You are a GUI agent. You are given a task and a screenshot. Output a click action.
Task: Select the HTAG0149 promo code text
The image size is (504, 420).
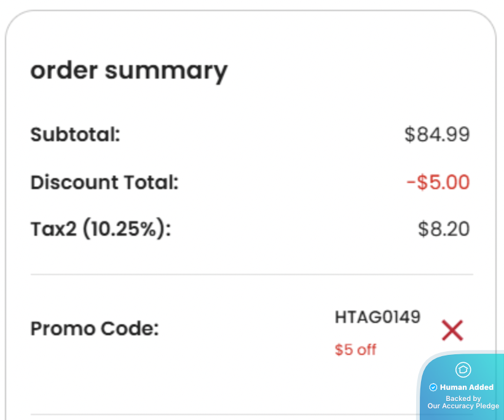tap(377, 317)
